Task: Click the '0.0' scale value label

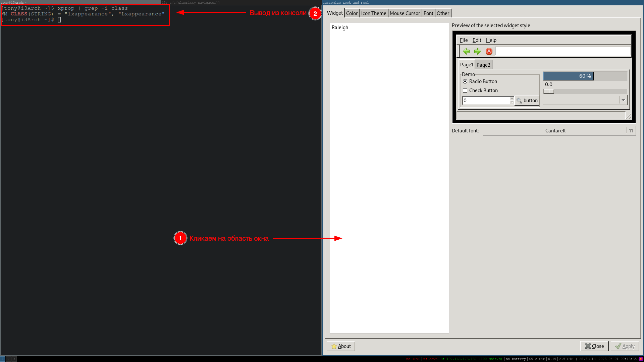Action: pyautogui.click(x=549, y=84)
